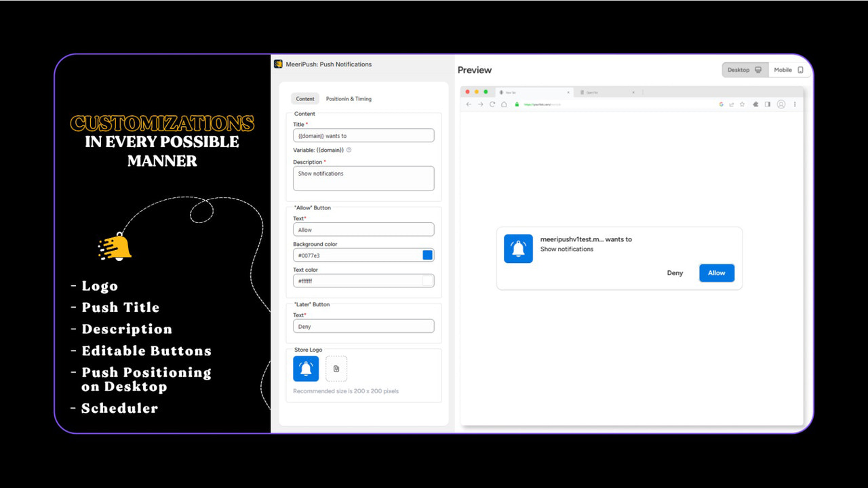Click the Allow button Text field

click(363, 230)
